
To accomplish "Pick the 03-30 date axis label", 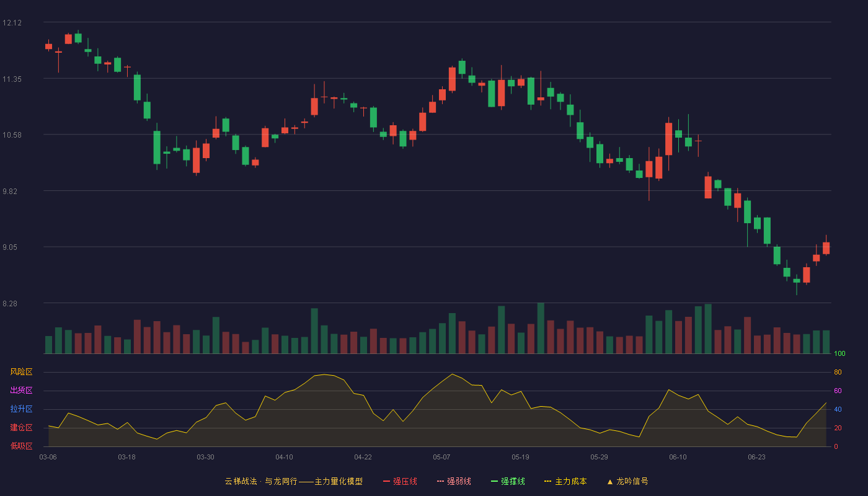I will point(205,457).
